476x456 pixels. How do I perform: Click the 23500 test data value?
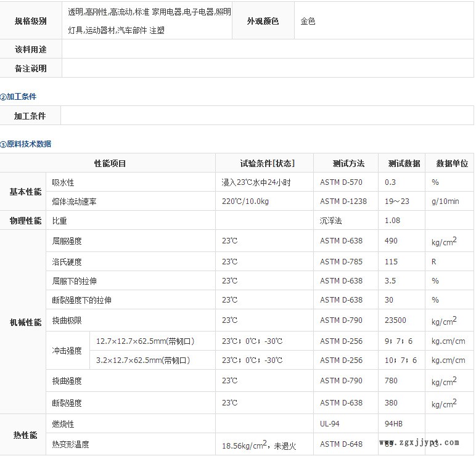[x=395, y=320]
